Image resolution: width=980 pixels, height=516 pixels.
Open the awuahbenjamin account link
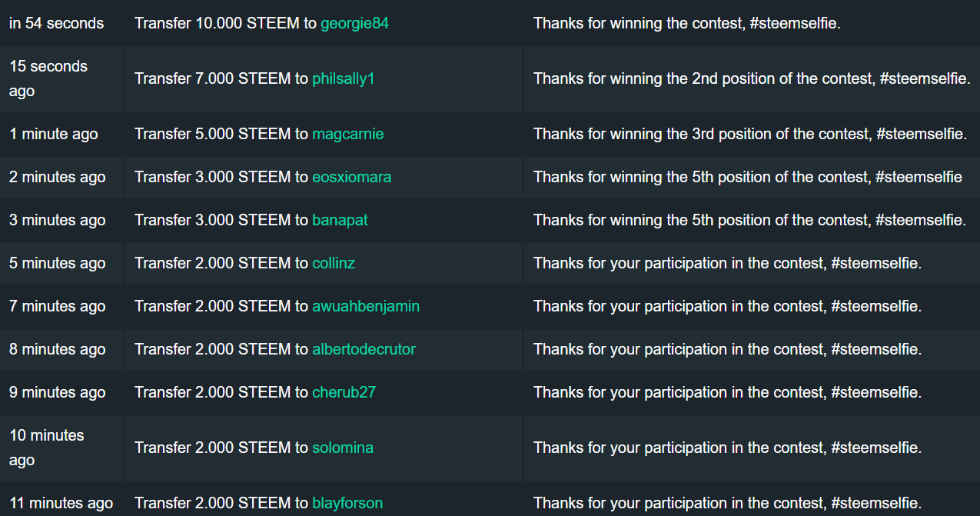tap(366, 306)
